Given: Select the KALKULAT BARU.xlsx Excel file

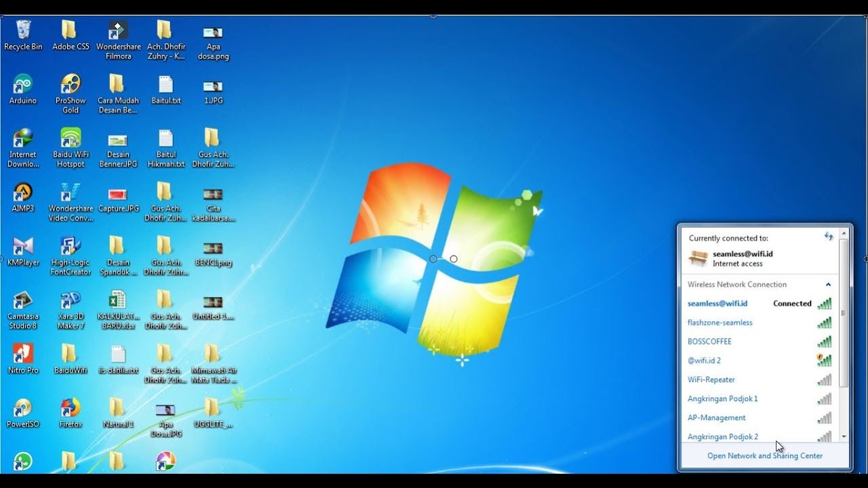Looking at the screenshot, I should coord(118,310).
